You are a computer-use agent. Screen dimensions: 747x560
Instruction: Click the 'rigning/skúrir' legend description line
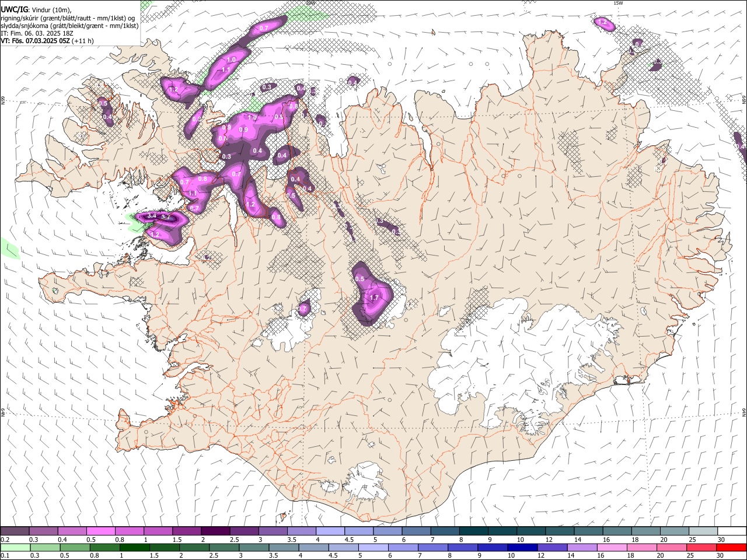pyautogui.click(x=68, y=17)
